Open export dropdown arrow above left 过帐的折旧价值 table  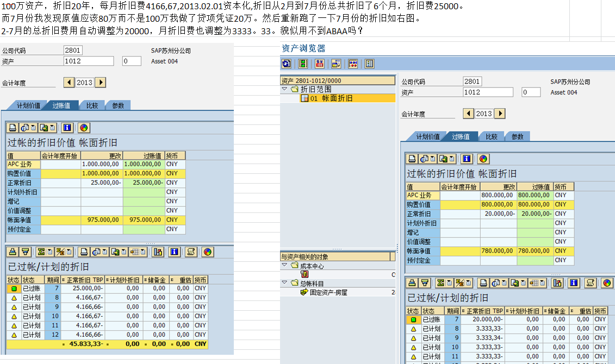[52, 128]
